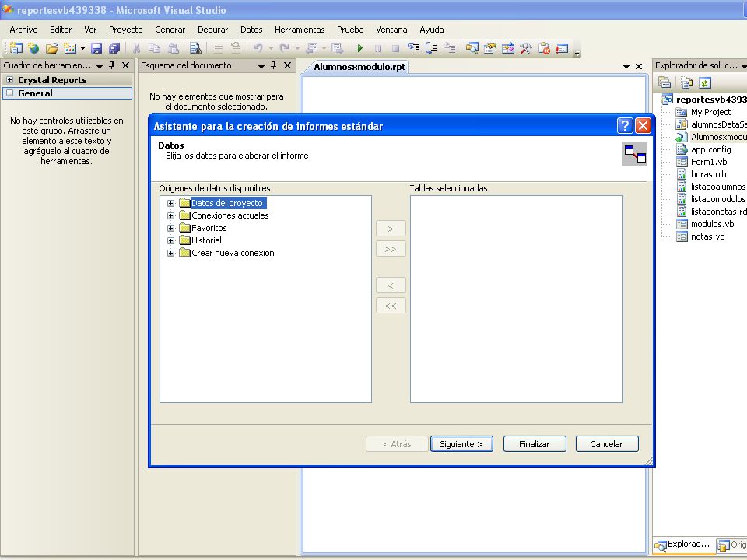
Task: Open the Add New Item dropdown arrow
Action: tap(82, 48)
